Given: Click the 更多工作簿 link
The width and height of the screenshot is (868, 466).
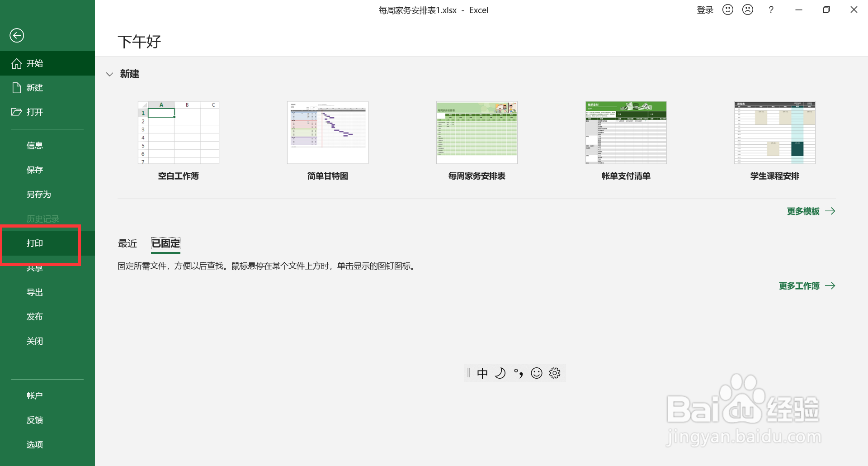Looking at the screenshot, I should coord(799,286).
